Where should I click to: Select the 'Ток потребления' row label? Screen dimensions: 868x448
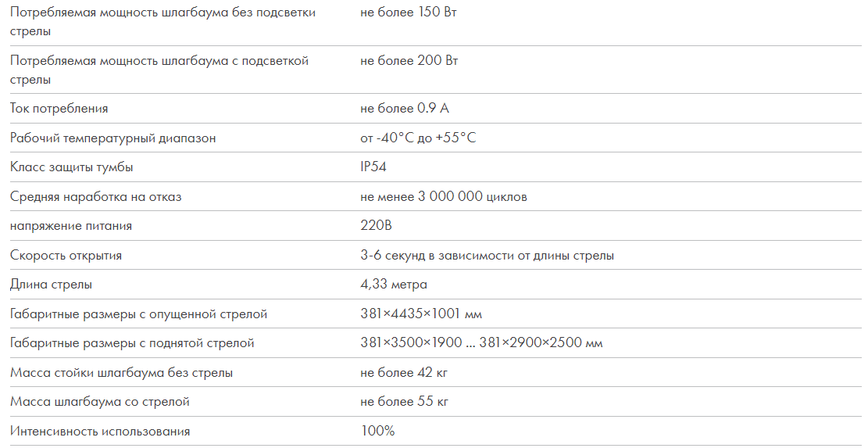point(59,109)
